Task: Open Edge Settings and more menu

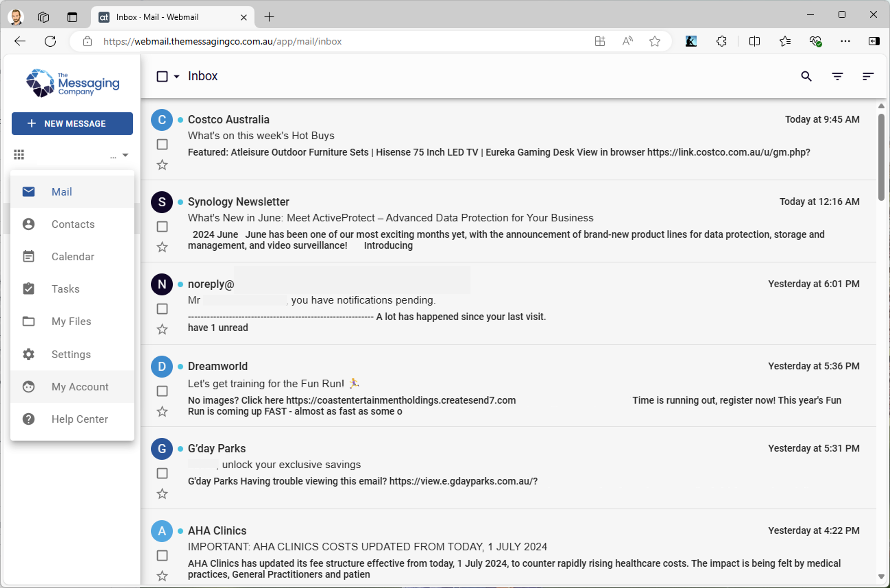Action: pos(845,41)
